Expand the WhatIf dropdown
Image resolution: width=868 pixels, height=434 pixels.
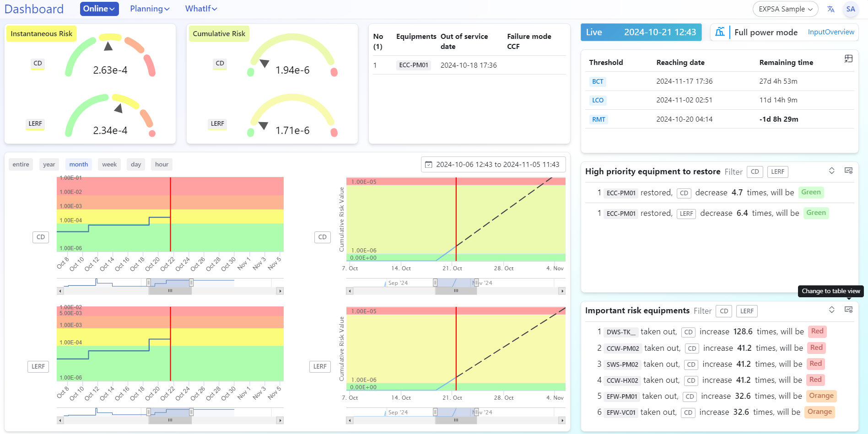201,9
